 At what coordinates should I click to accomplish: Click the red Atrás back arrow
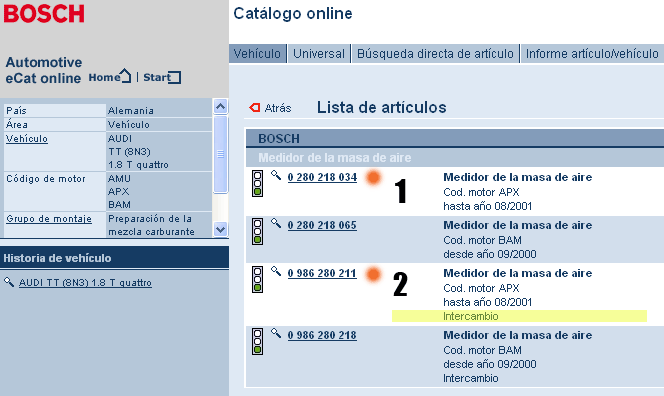point(255,108)
